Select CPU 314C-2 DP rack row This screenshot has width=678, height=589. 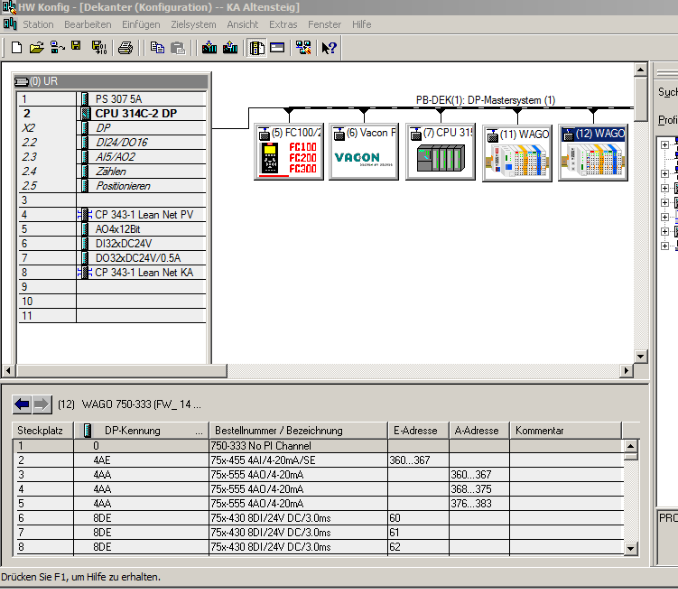tap(136, 114)
